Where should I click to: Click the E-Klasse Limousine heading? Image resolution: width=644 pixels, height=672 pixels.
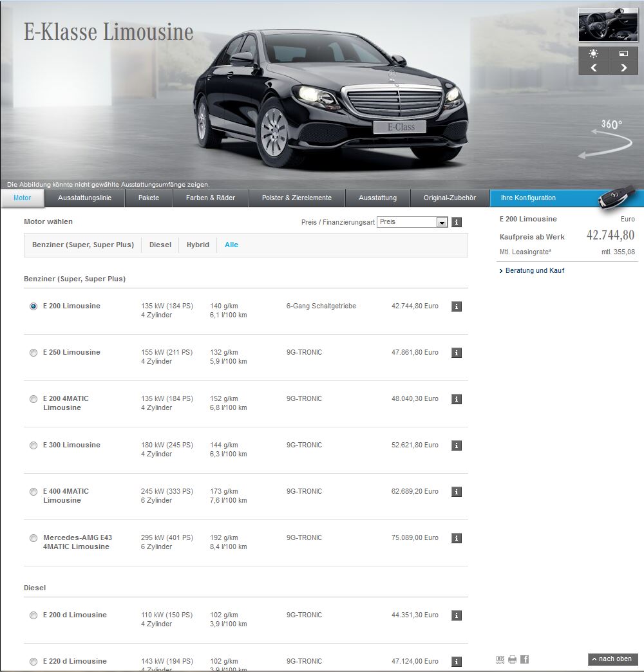pyautogui.click(x=108, y=32)
